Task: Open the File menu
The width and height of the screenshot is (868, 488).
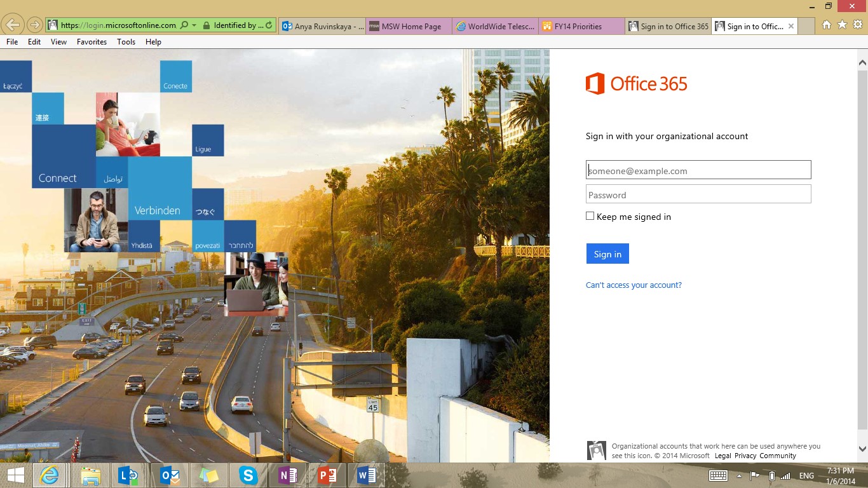Action: pyautogui.click(x=12, y=42)
